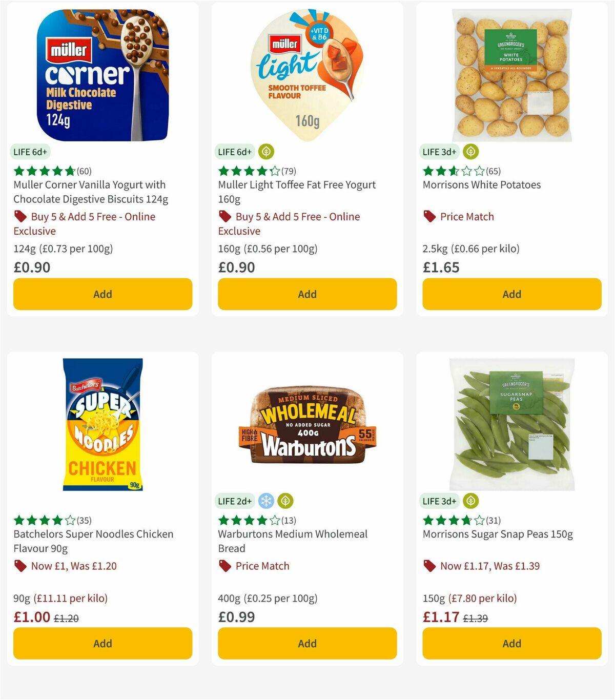The width and height of the screenshot is (615, 700).
Task: Click the LIFE 6d+ badge on Muller Corner yogurt
Action: (x=30, y=152)
